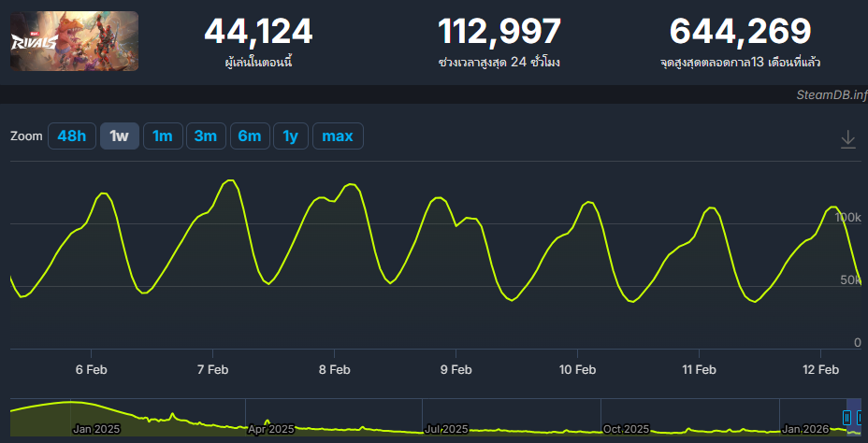Click navigator timeline near Jul 2025
This screenshot has width=868, height=443.
(446, 429)
